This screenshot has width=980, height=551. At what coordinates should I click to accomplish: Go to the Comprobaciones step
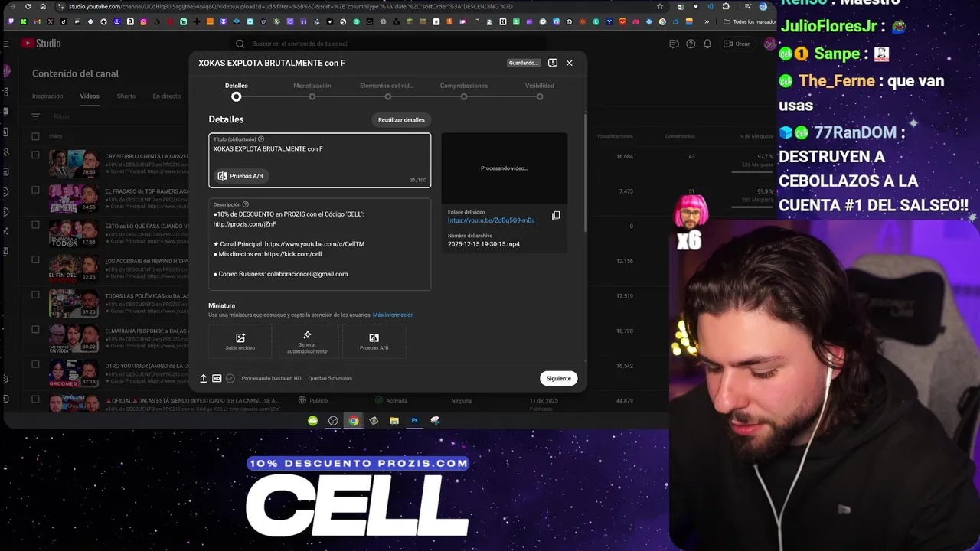click(x=464, y=91)
